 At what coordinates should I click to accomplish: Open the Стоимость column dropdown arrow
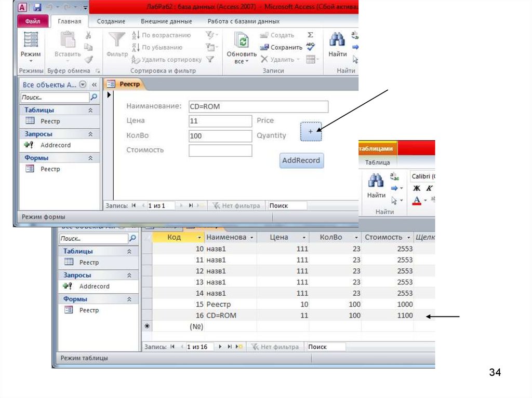pyautogui.click(x=408, y=237)
